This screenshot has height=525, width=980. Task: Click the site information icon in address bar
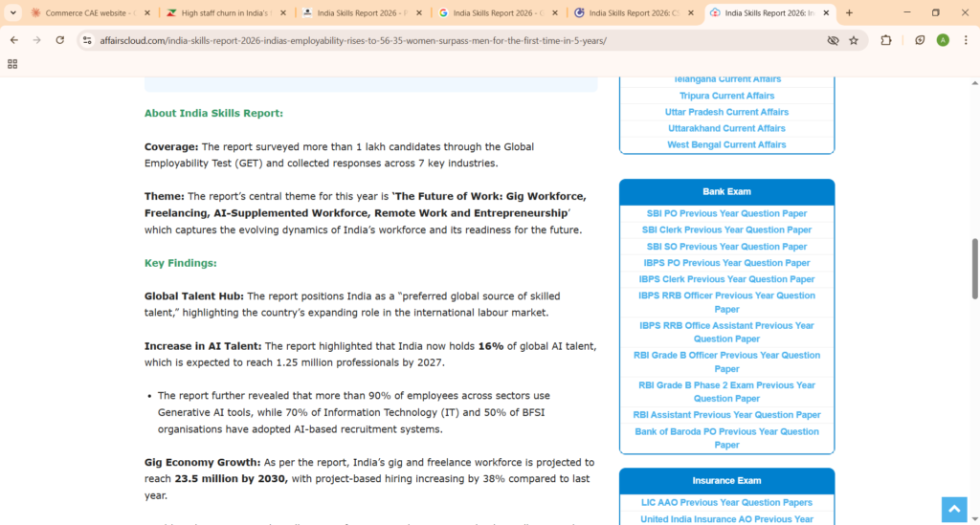pyautogui.click(x=86, y=40)
